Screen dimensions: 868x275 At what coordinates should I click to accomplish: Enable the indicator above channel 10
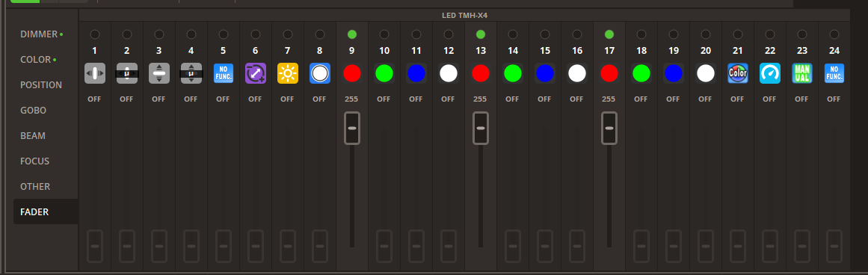[x=384, y=34]
